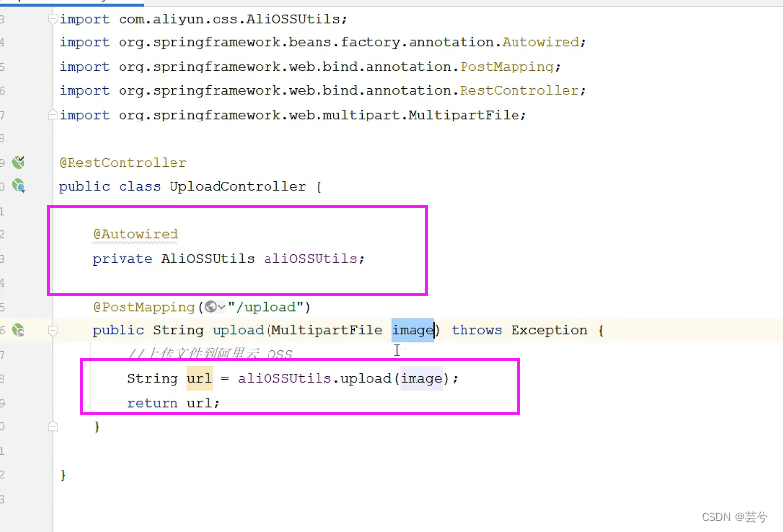Click the @RestController annotation
This screenshot has height=532, width=783.
[122, 163]
